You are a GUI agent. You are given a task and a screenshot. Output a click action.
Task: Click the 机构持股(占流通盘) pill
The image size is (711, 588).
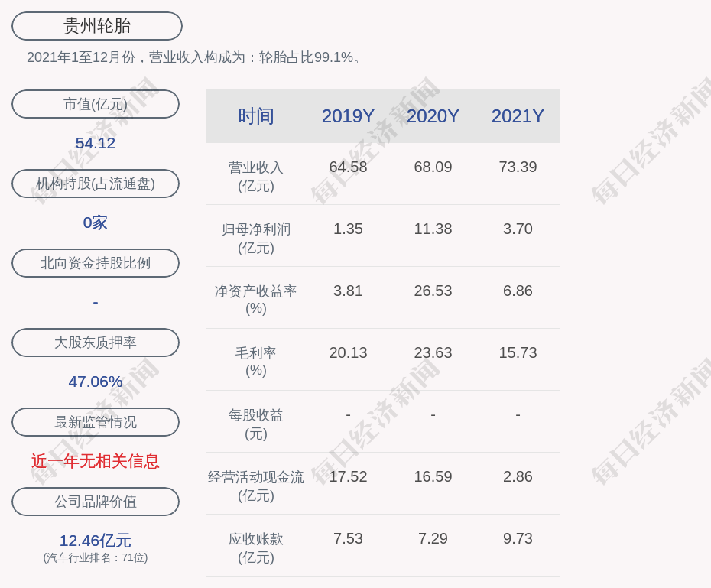click(96, 184)
